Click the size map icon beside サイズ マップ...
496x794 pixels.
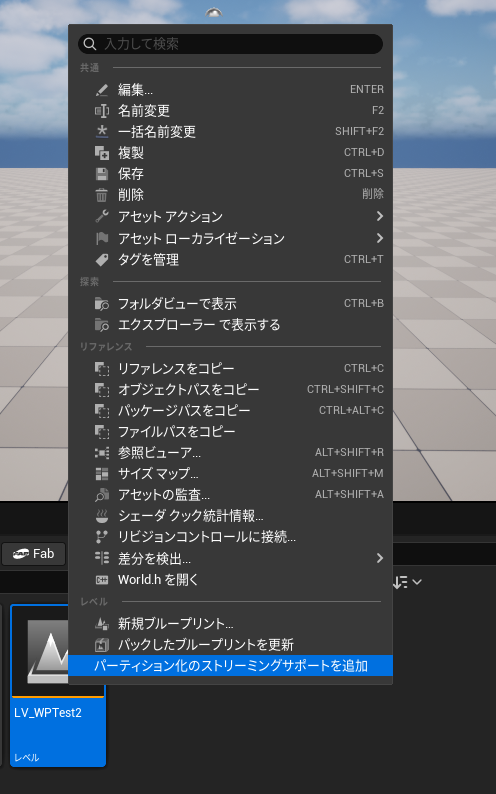(x=102, y=474)
